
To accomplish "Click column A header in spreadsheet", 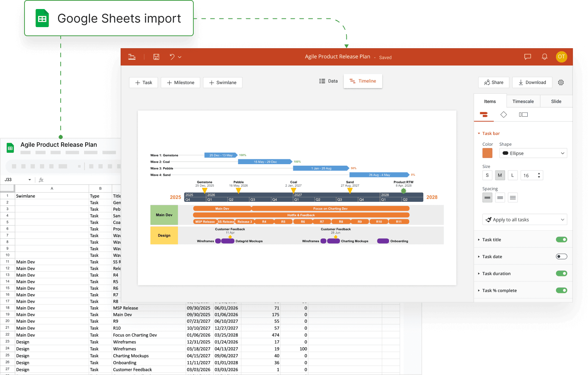I will click(x=52, y=188).
